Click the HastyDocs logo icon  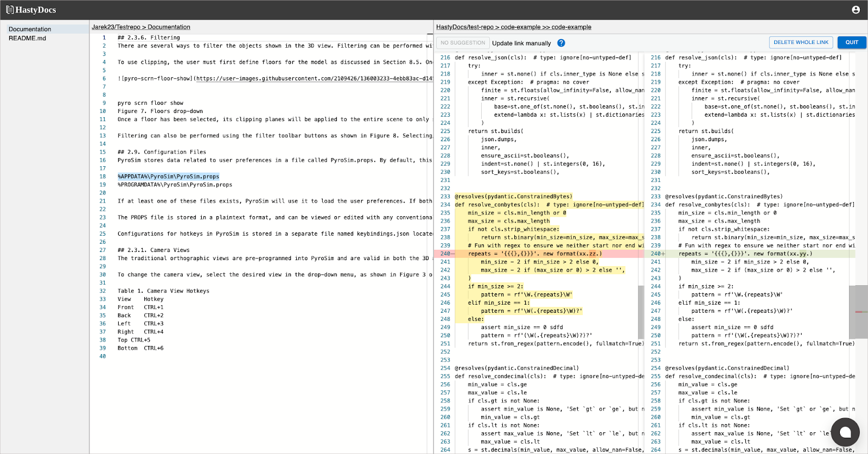10,10
